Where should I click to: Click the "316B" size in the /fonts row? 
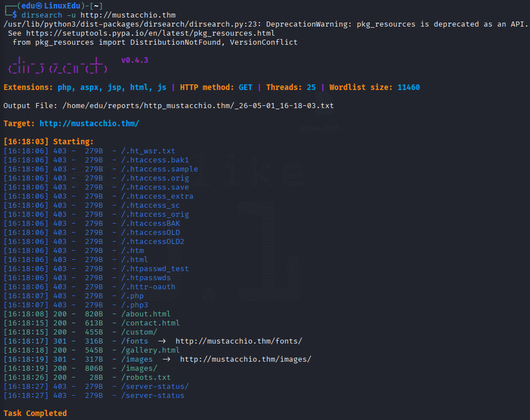[94, 341]
